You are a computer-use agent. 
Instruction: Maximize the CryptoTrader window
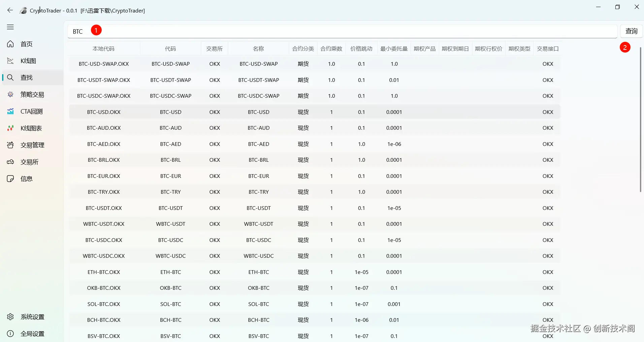point(617,7)
